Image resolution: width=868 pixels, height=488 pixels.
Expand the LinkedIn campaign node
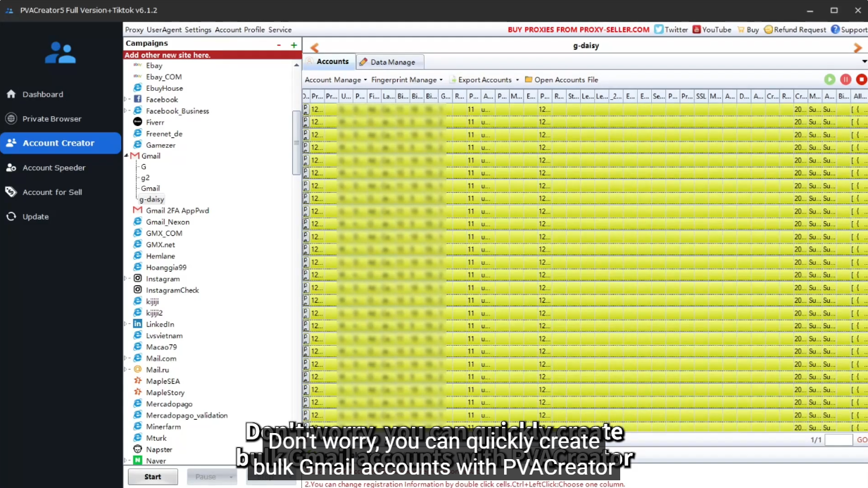pyautogui.click(x=127, y=324)
